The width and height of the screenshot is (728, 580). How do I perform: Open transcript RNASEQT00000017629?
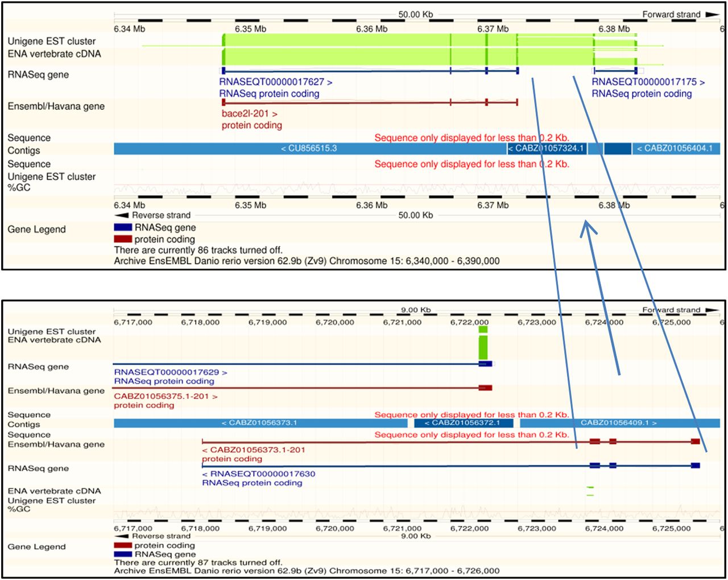tap(170, 372)
